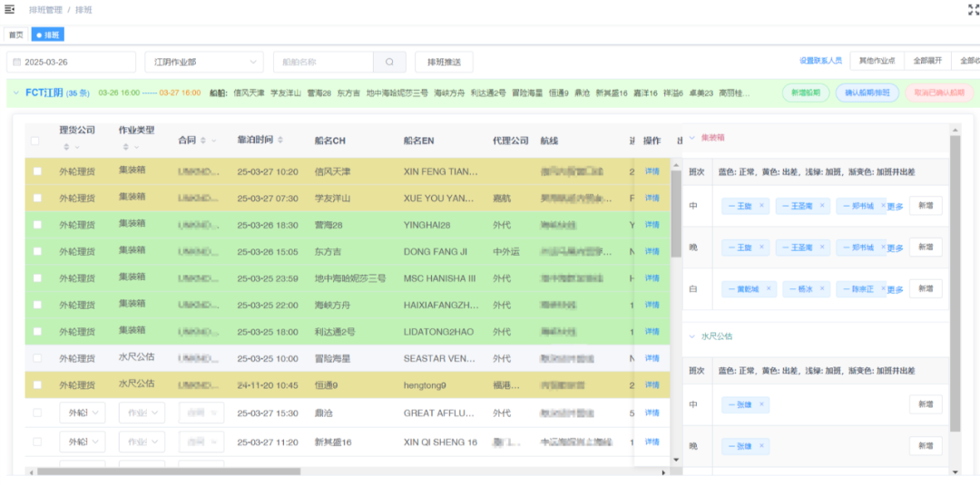Collapse the 集装箱 section in right panel
The image size is (980, 486).
coord(692,138)
